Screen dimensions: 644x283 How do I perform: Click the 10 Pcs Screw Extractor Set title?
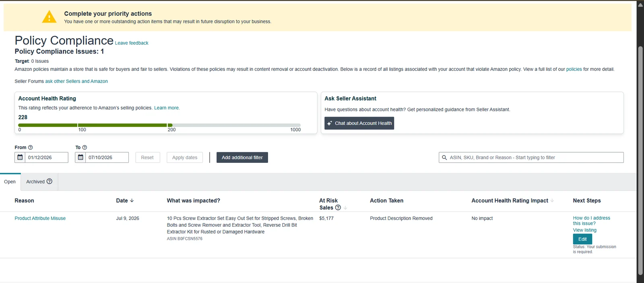[240, 225]
